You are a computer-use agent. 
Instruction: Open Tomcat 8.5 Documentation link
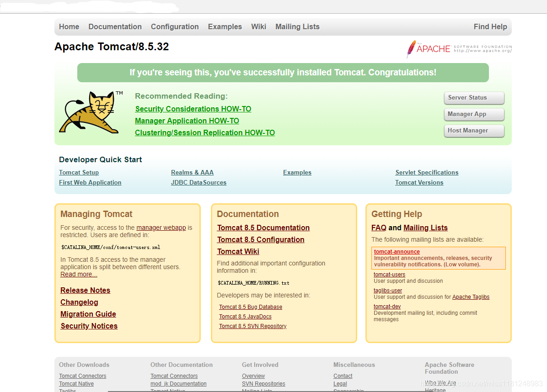263,228
